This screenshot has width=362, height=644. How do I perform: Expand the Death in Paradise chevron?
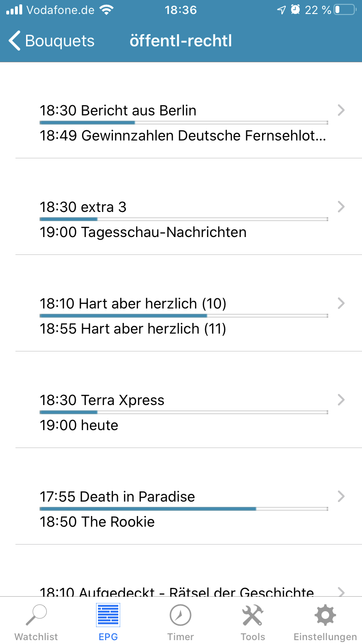tap(341, 497)
